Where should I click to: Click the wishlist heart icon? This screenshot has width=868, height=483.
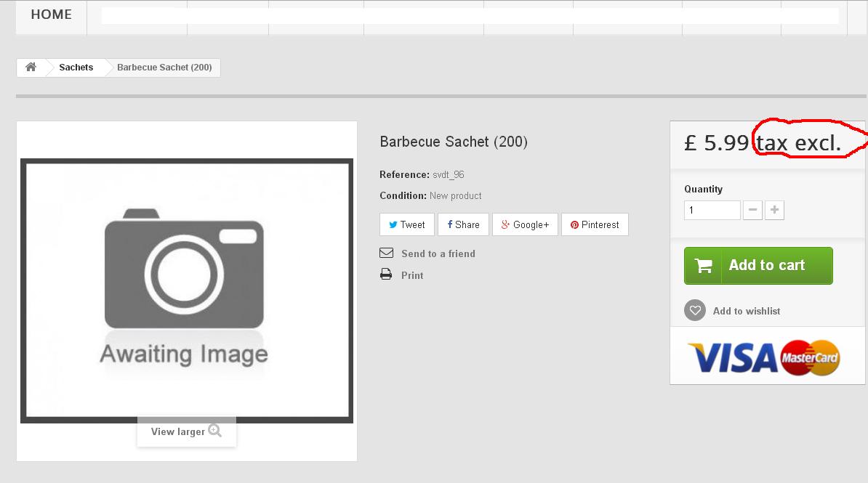pyautogui.click(x=695, y=310)
